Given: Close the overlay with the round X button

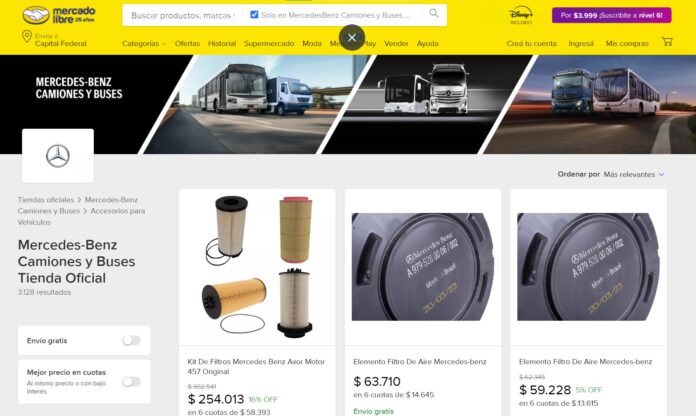Looking at the screenshot, I should pyautogui.click(x=352, y=38).
